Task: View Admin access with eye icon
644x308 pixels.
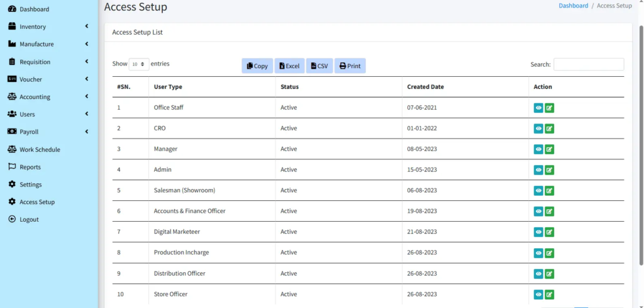Action: (538, 170)
